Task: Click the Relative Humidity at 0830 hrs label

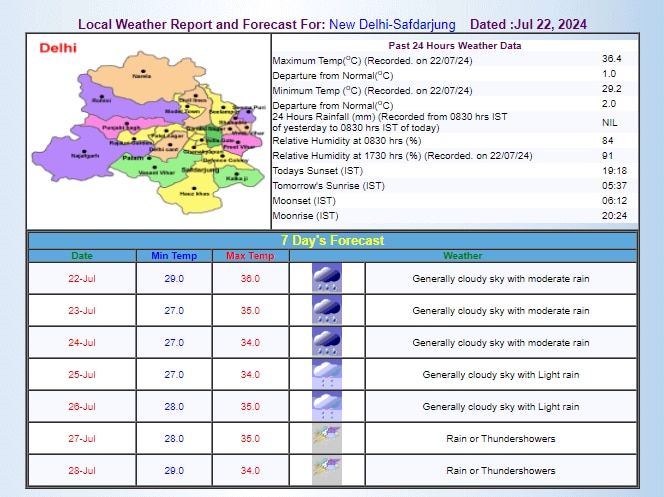Action: tap(347, 141)
